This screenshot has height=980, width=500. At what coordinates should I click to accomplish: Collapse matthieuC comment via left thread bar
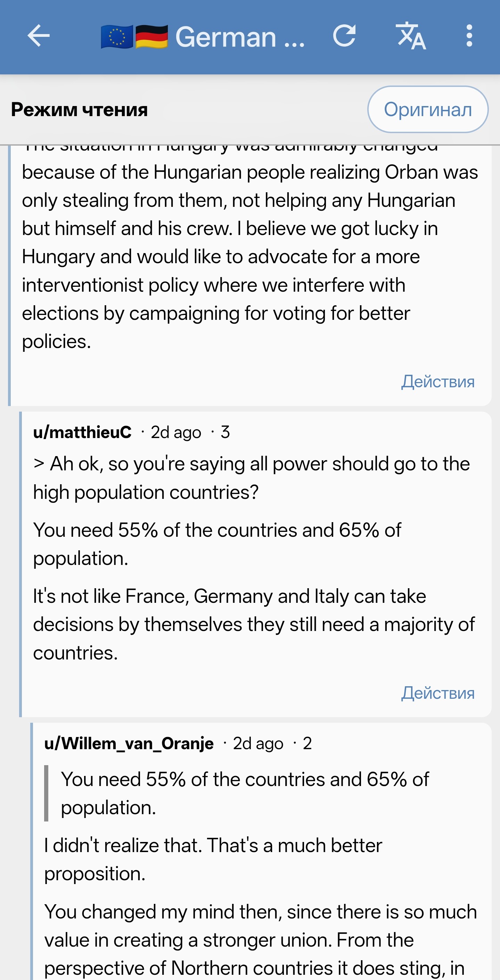[21, 564]
